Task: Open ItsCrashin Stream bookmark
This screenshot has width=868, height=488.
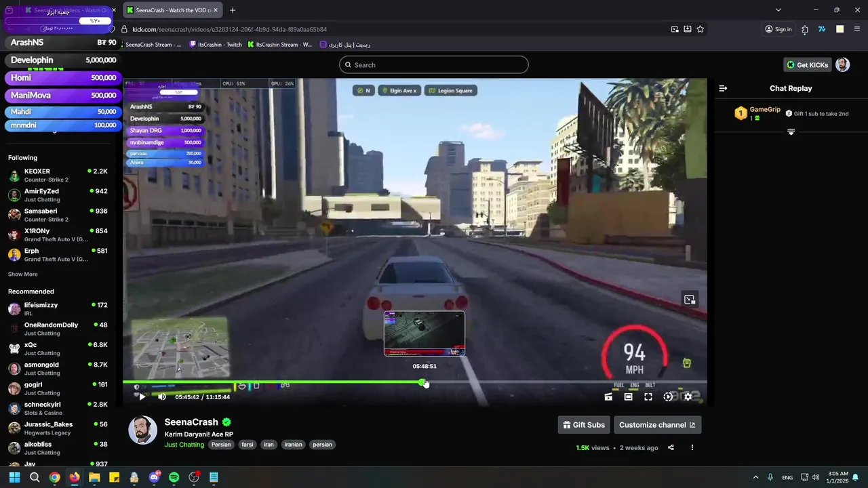Action: 280,45
